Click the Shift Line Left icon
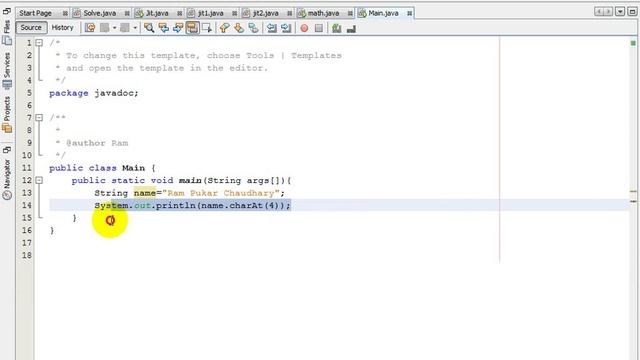640x360 pixels. click(271, 28)
